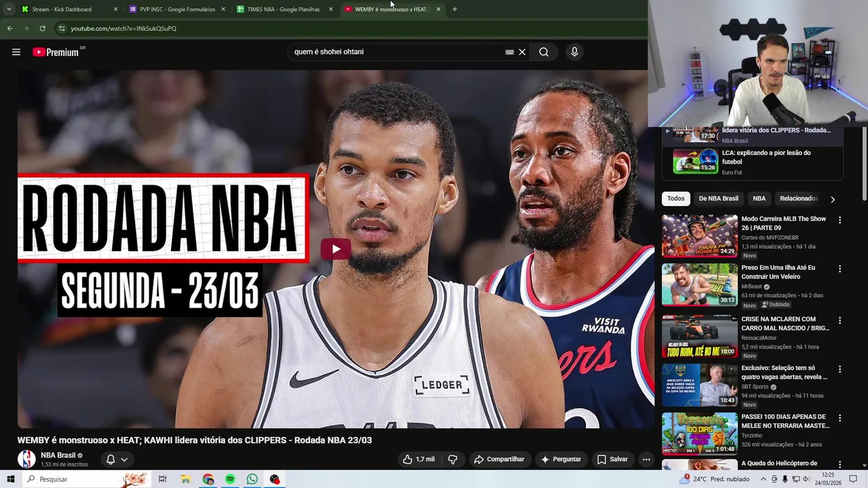
Task: Like the video (1,7 mil)
Action: tap(418, 459)
